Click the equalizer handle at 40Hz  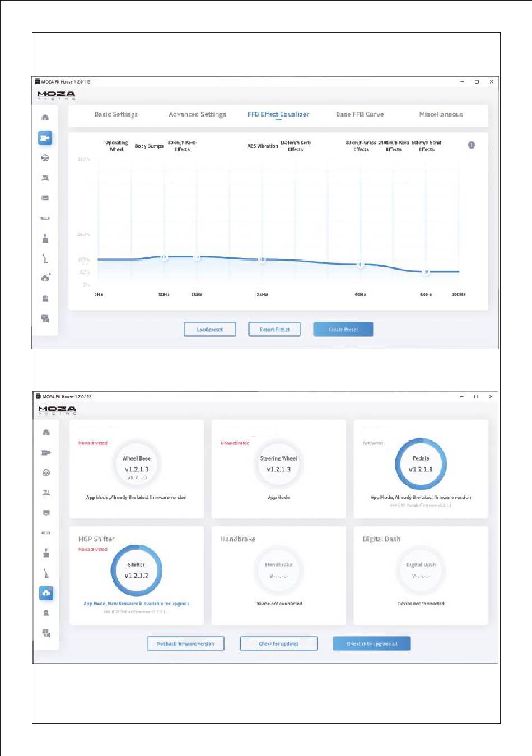coord(361,265)
